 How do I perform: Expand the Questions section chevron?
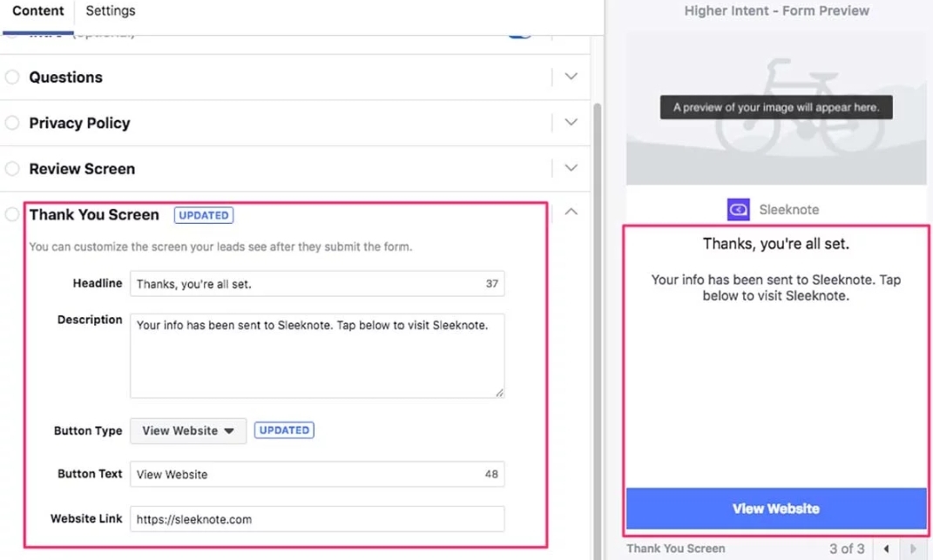tap(571, 76)
